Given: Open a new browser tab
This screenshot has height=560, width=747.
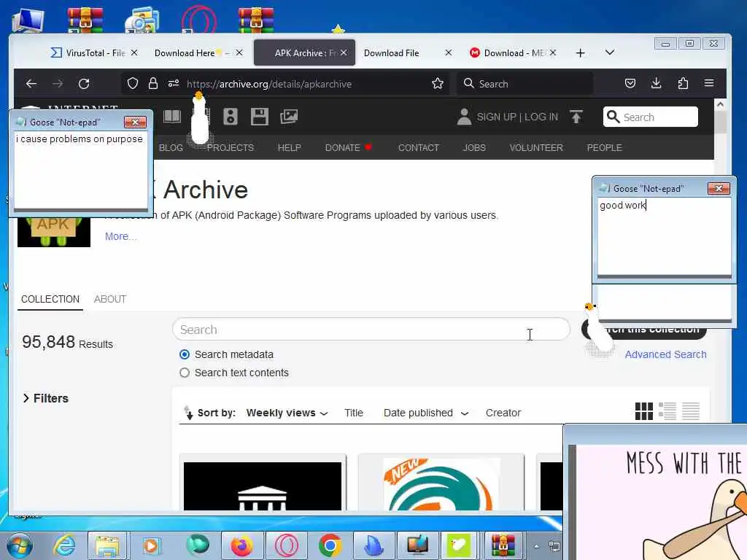Looking at the screenshot, I should tap(580, 52).
